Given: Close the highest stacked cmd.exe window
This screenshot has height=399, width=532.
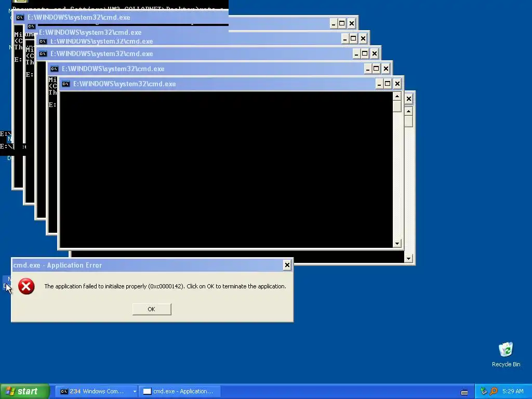Looking at the screenshot, I should [x=352, y=23].
